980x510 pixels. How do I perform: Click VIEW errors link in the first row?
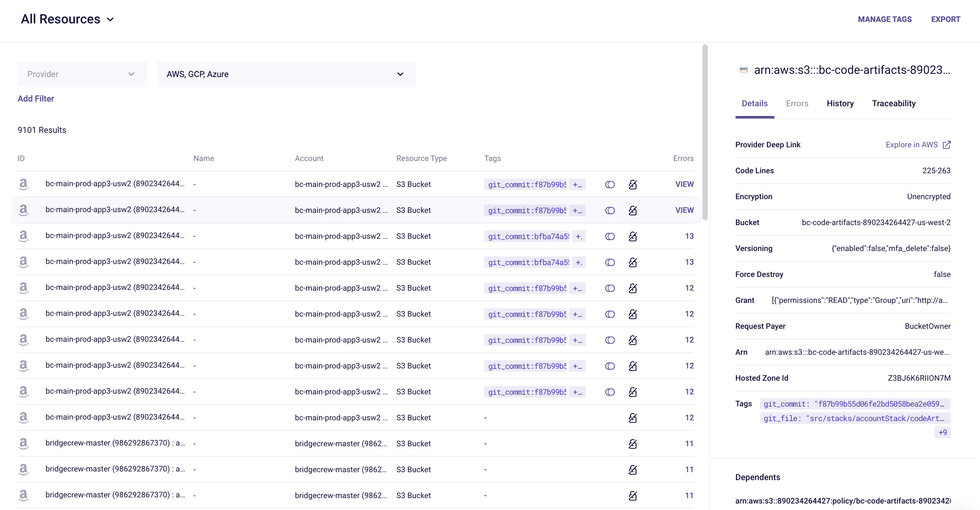click(684, 184)
